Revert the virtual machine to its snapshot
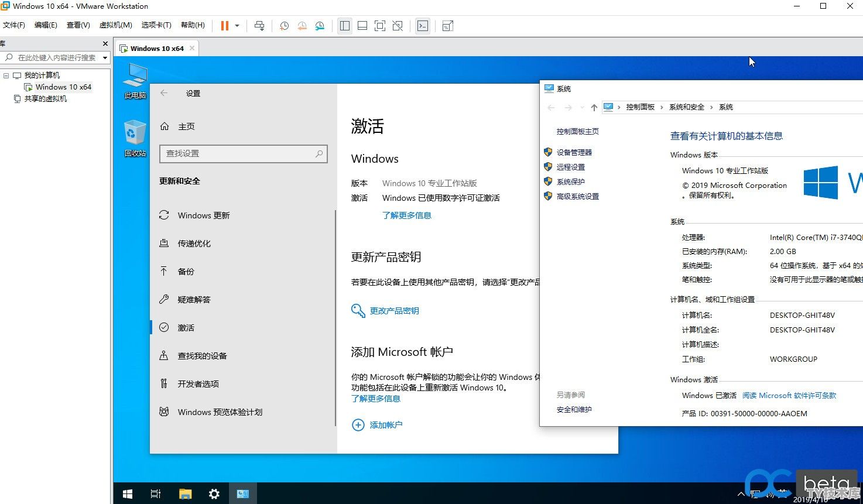Viewport: 863px width, 504px height. point(302,26)
